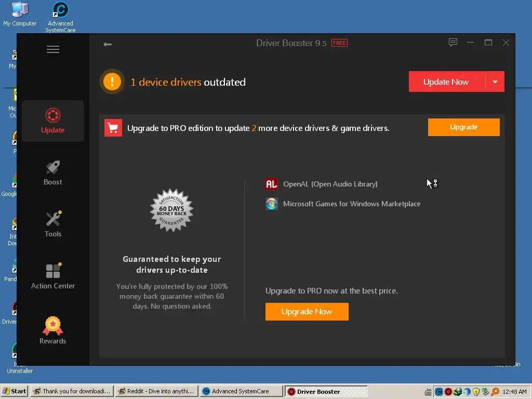Open the hamburger menu in Driver Booster

[x=53, y=49]
